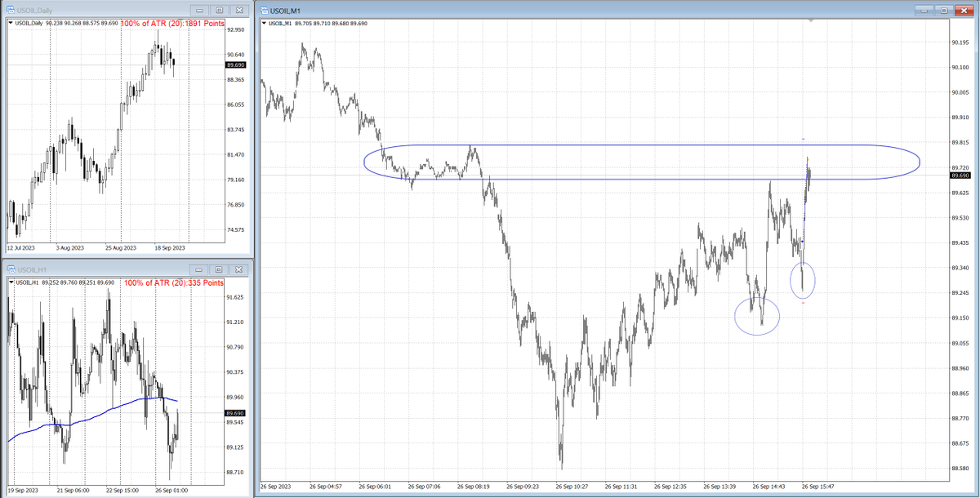Click the chart icon in USOIL,Daily title bar
The width and height of the screenshot is (980, 498).
pos(10,11)
